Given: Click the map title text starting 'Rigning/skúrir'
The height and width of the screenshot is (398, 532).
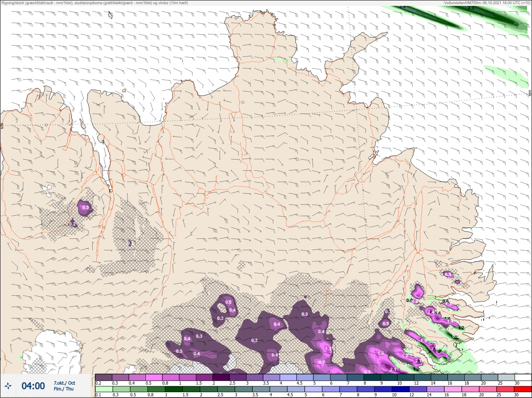Looking at the screenshot, I should 95,2.
